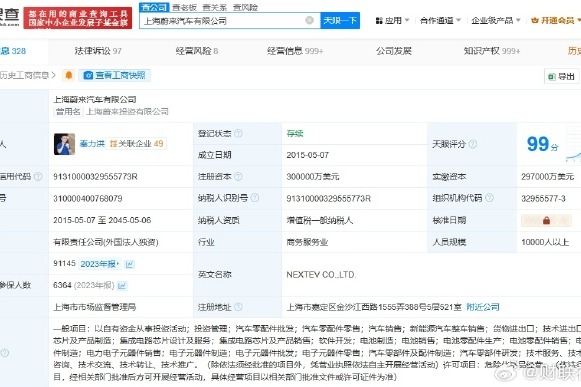Click the 查看工商快照 button
Viewport: 581px width, 387px height.
114,75
